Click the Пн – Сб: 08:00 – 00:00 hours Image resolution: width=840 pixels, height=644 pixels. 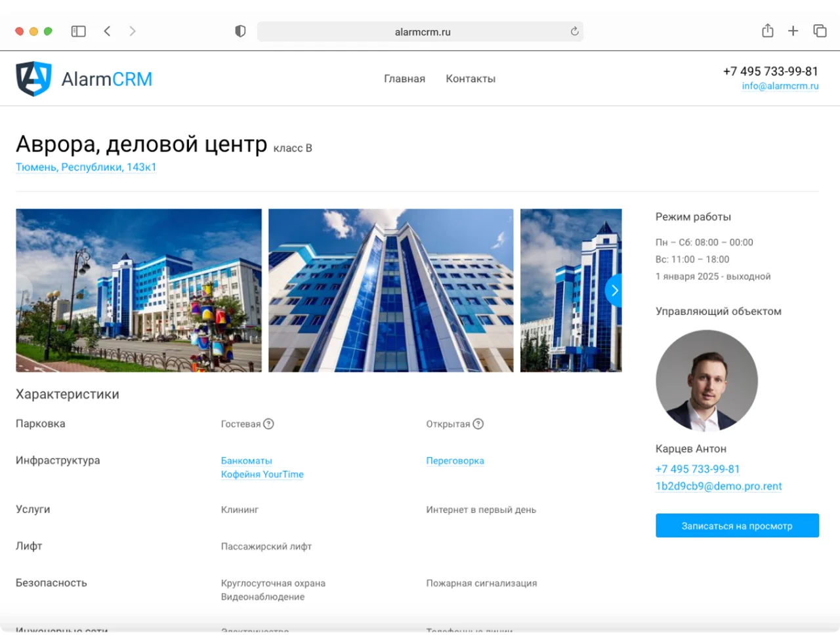click(x=704, y=242)
